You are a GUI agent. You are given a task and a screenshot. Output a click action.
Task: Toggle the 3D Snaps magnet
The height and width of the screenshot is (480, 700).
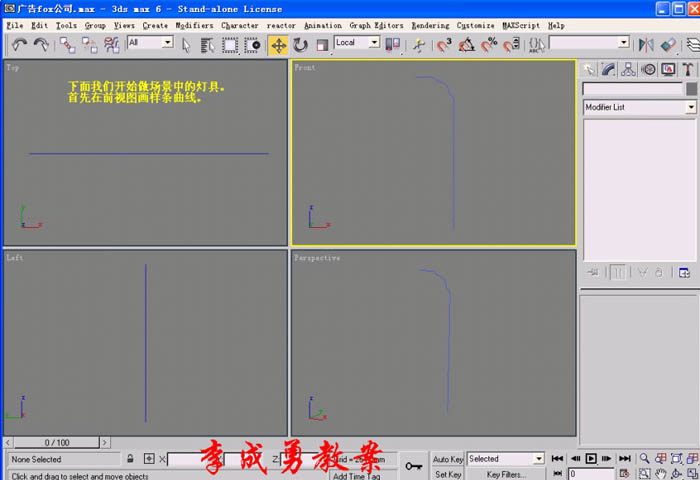coord(444,45)
